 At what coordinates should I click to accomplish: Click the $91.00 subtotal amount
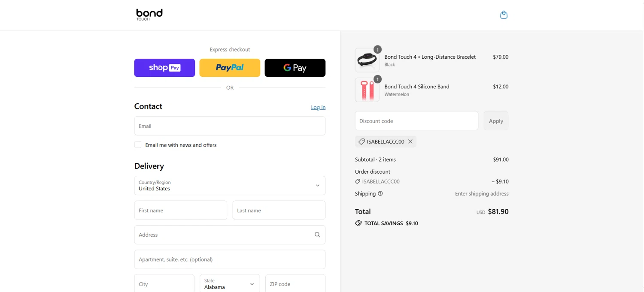click(x=501, y=160)
